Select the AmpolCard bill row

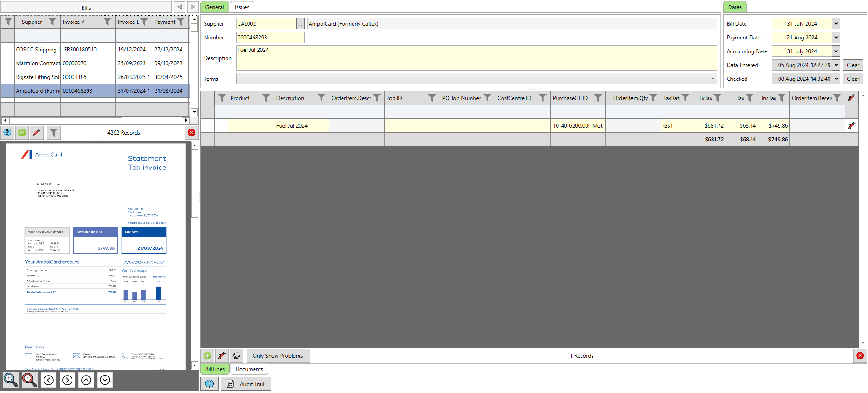(x=95, y=91)
